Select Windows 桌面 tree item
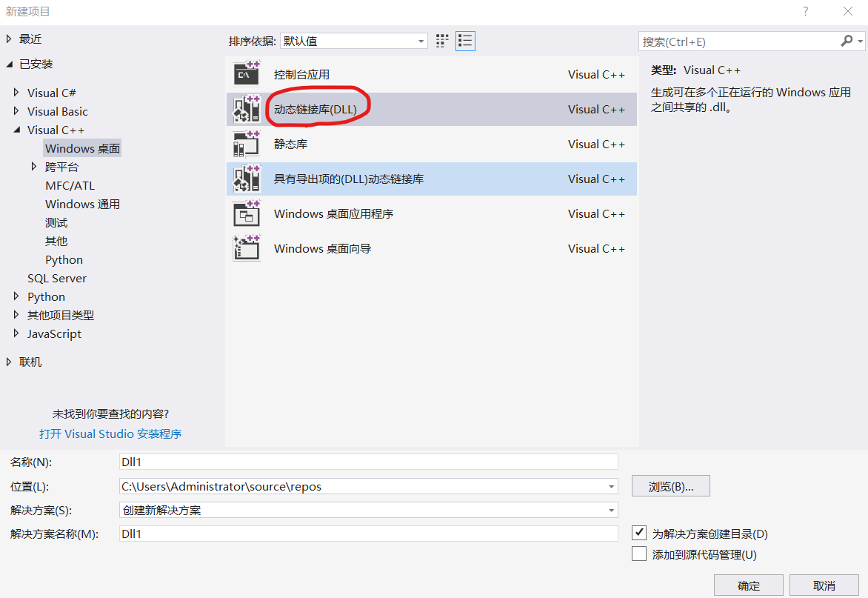Image resolution: width=868 pixels, height=598 pixels. pyautogui.click(x=82, y=148)
